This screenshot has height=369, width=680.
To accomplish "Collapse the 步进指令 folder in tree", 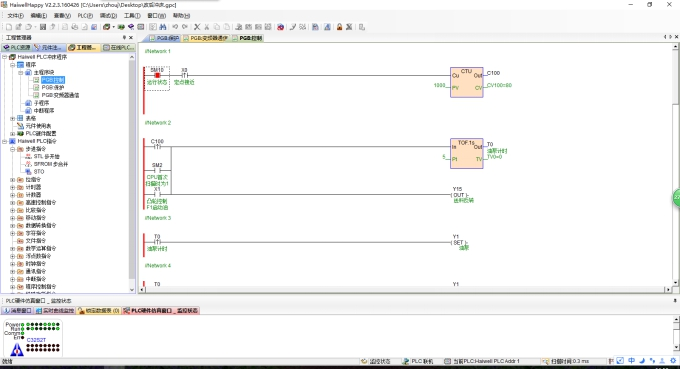I will pyautogui.click(x=13, y=149).
